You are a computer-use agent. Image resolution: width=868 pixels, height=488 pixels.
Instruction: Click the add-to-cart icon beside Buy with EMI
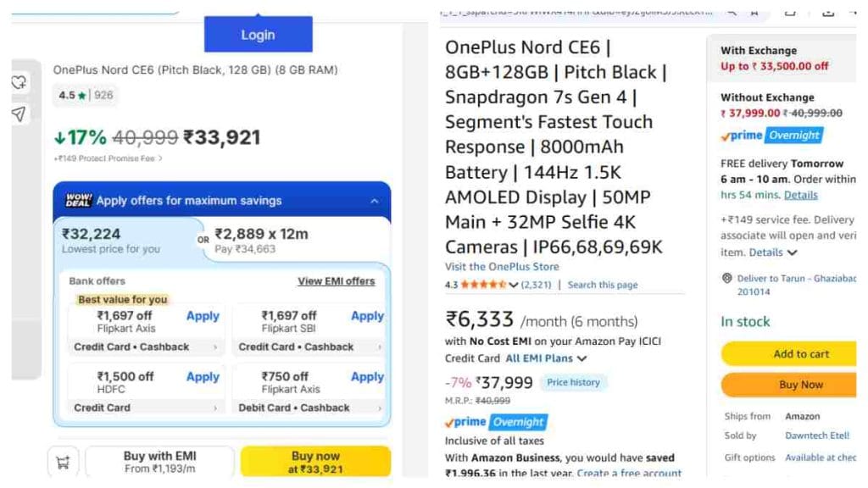(63, 462)
